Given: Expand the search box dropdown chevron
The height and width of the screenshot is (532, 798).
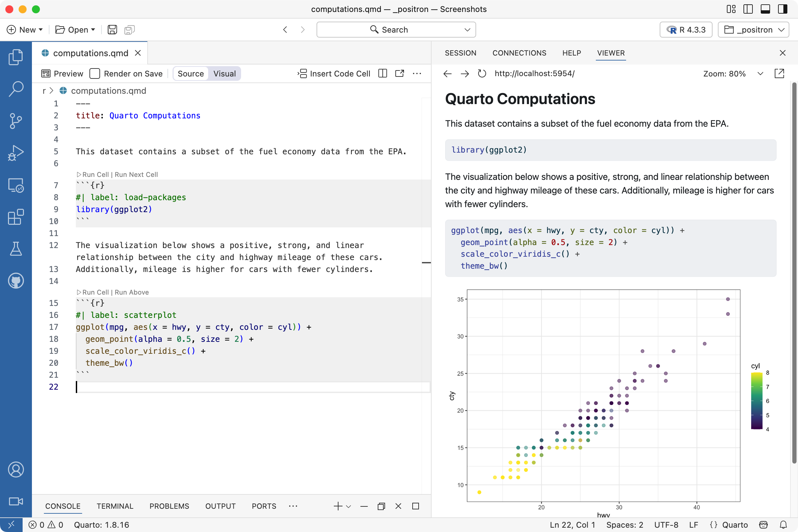Looking at the screenshot, I should pos(467,30).
